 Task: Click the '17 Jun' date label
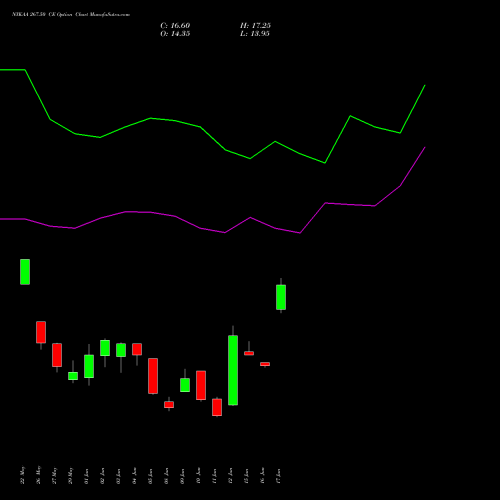(278, 476)
